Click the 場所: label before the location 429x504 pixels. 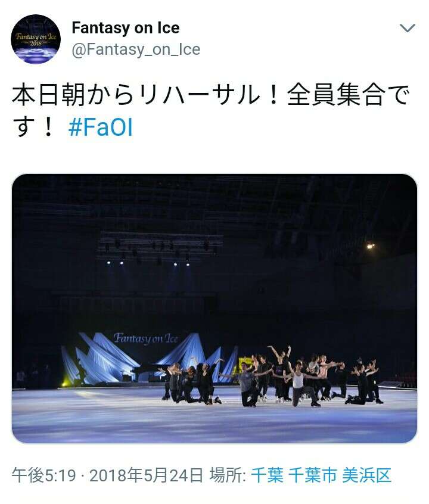point(228,476)
